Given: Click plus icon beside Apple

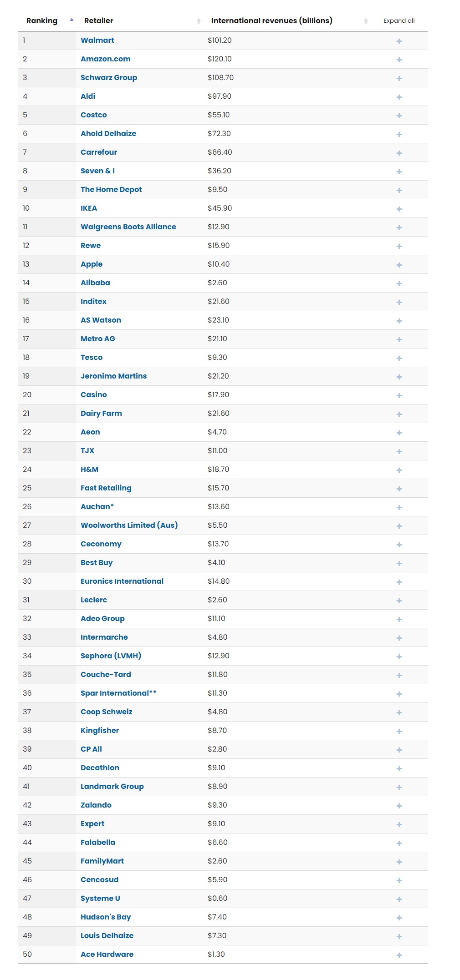Looking at the screenshot, I should pyautogui.click(x=399, y=265).
